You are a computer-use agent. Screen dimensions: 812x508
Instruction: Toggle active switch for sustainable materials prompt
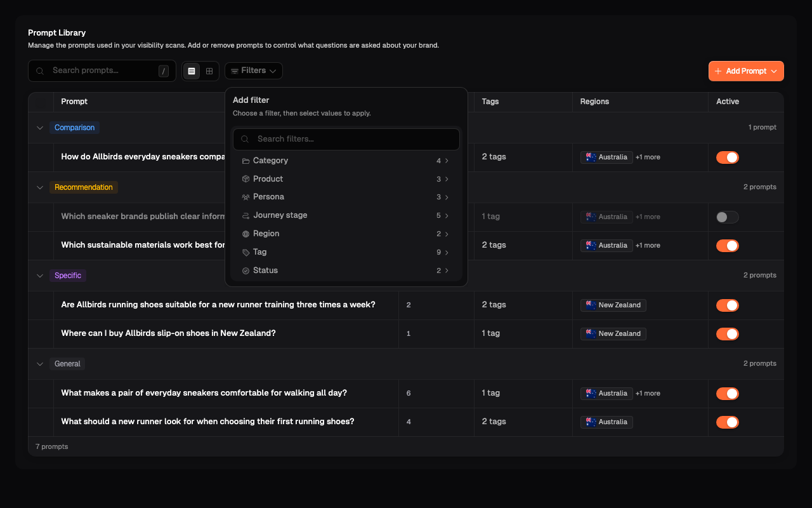tap(728, 246)
